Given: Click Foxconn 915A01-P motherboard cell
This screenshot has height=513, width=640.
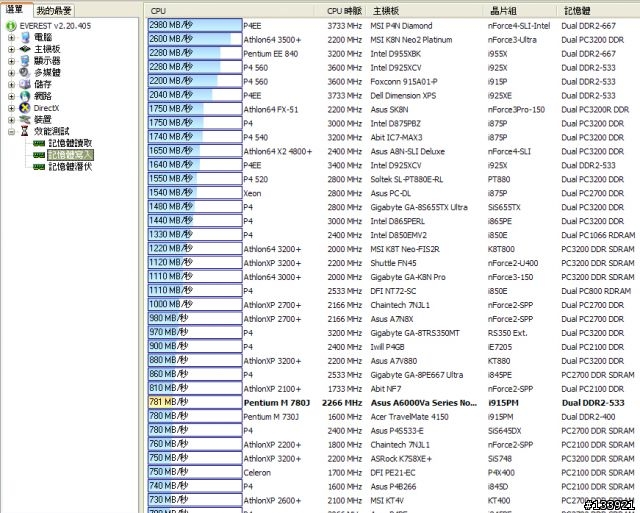Looking at the screenshot, I should point(404,82).
